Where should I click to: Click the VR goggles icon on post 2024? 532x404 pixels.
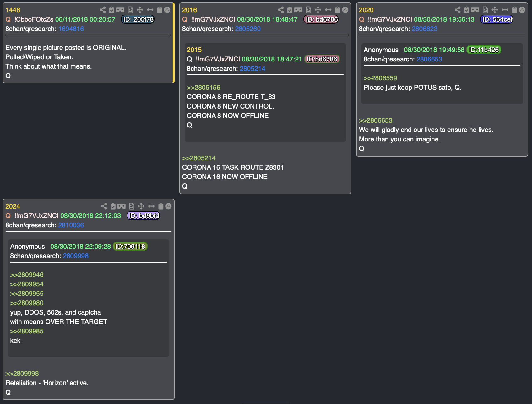pos(122,206)
